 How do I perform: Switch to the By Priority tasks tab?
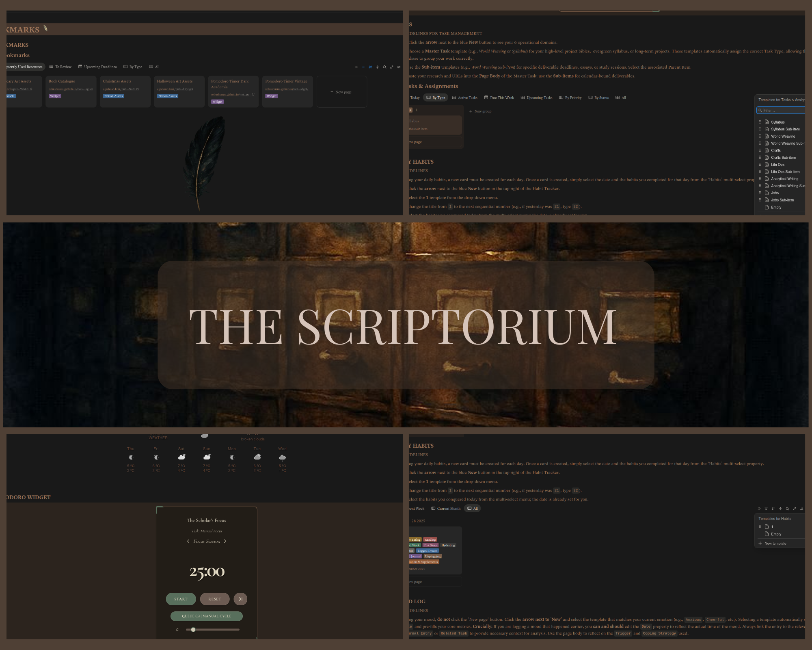[x=570, y=98]
